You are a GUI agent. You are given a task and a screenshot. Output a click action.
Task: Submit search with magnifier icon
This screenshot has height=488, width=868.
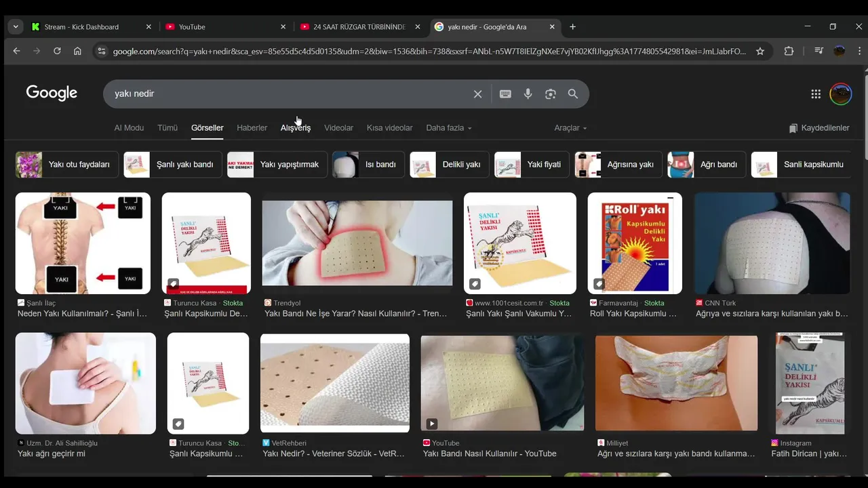(573, 94)
